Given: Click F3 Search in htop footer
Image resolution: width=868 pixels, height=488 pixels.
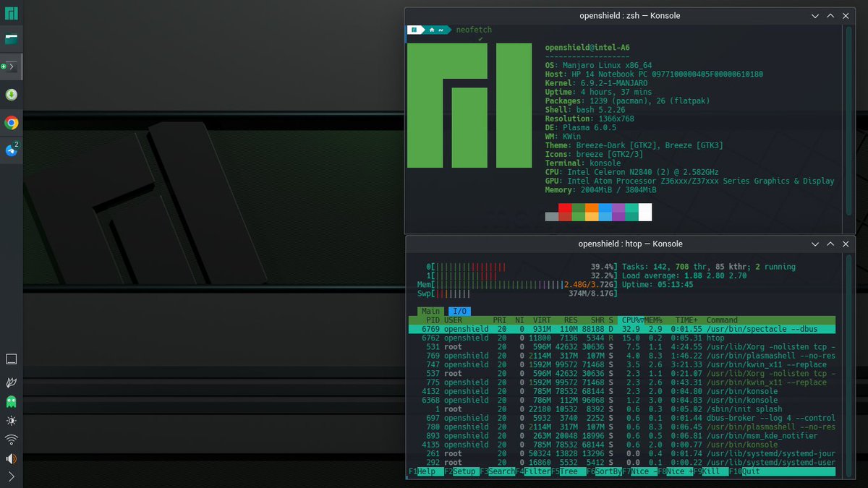Looking at the screenshot, I should click(498, 471).
